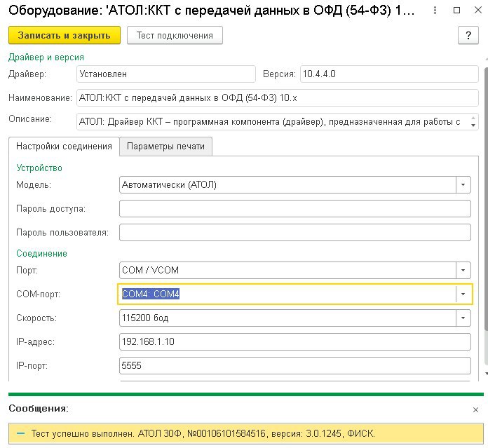
Task: Click the Соединение section header
Action: coord(41,254)
